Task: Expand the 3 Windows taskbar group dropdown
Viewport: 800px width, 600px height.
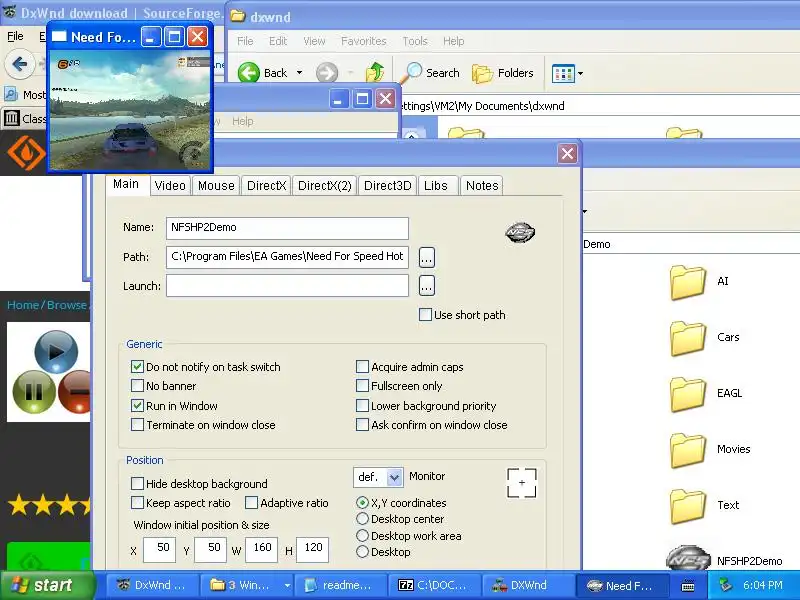Action: [287, 586]
